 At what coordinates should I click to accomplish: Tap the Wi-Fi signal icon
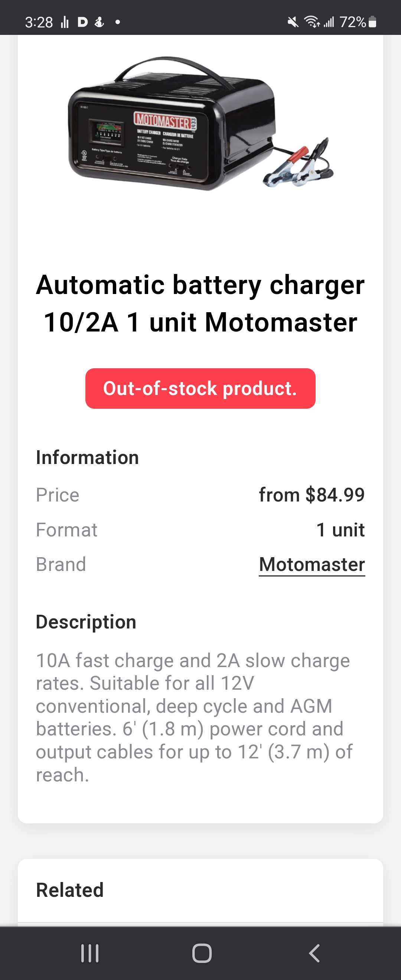pyautogui.click(x=312, y=22)
